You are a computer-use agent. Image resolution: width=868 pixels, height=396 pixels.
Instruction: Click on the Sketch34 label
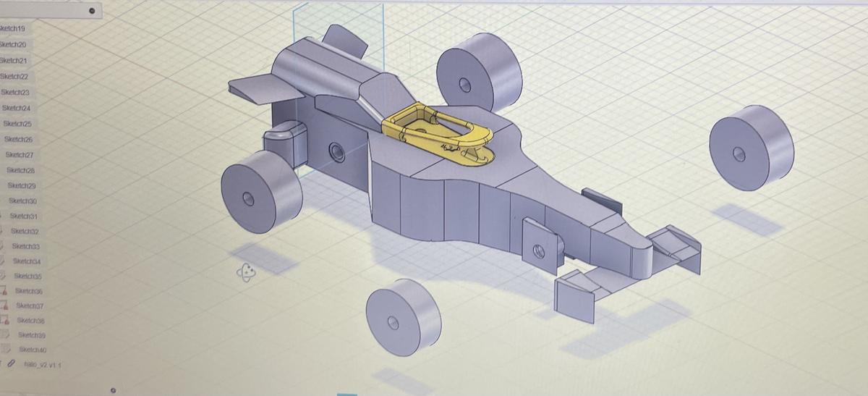[27, 261]
